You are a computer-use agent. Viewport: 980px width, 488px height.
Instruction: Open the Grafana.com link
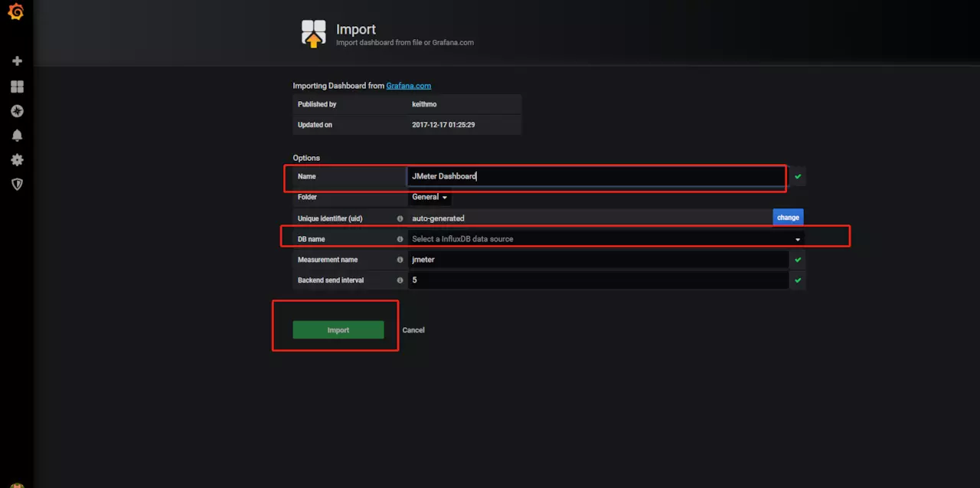coord(408,86)
